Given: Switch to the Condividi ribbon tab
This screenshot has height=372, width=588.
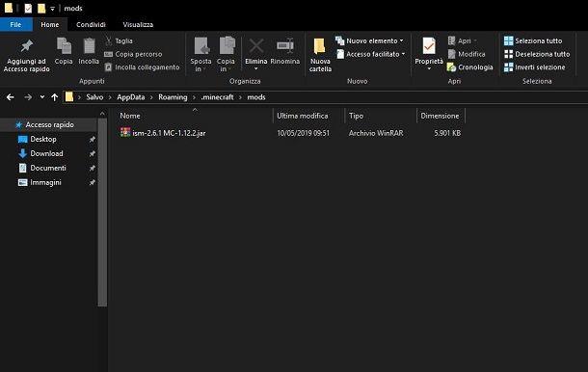Looking at the screenshot, I should [91, 24].
